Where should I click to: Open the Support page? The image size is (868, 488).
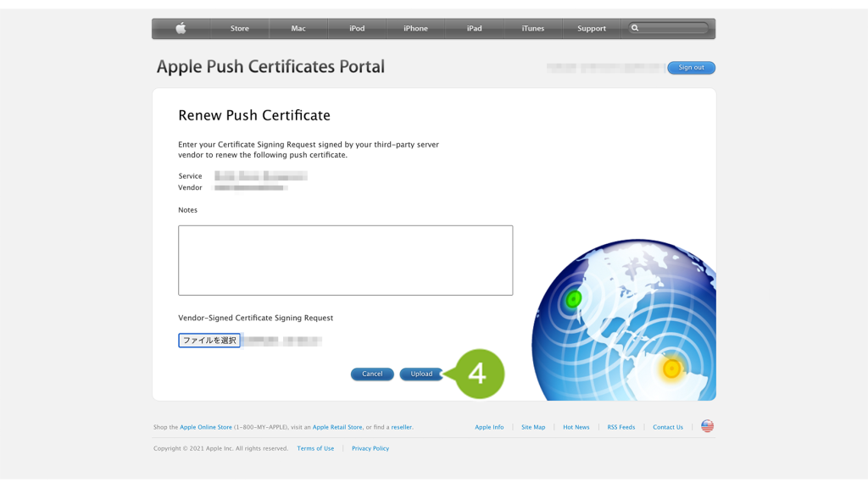pyautogui.click(x=591, y=28)
